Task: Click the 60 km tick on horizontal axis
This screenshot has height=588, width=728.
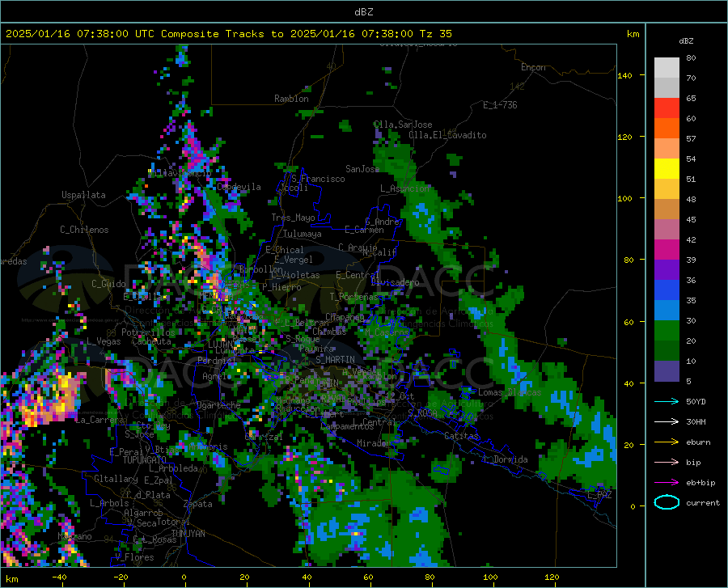Action: [x=368, y=577]
